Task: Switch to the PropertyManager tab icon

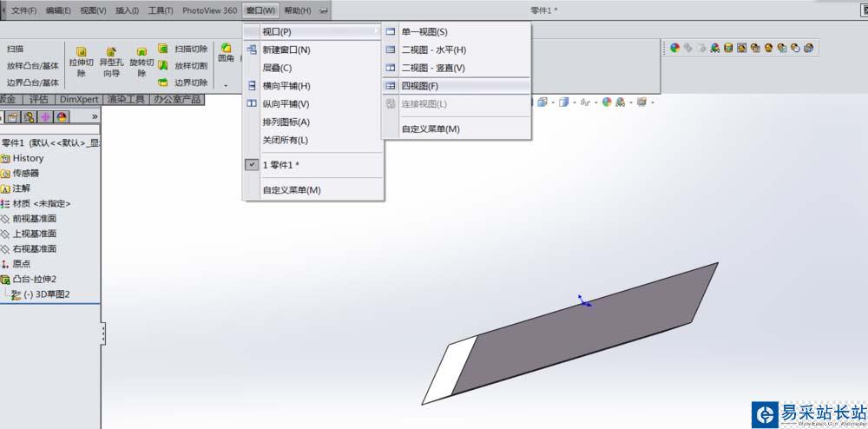Action: click(13, 116)
